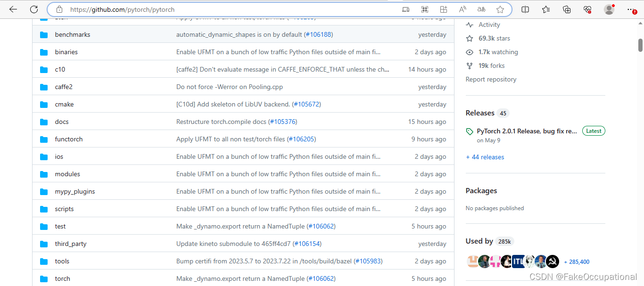Open the torch folder
The height and width of the screenshot is (286, 644).
(x=62, y=278)
